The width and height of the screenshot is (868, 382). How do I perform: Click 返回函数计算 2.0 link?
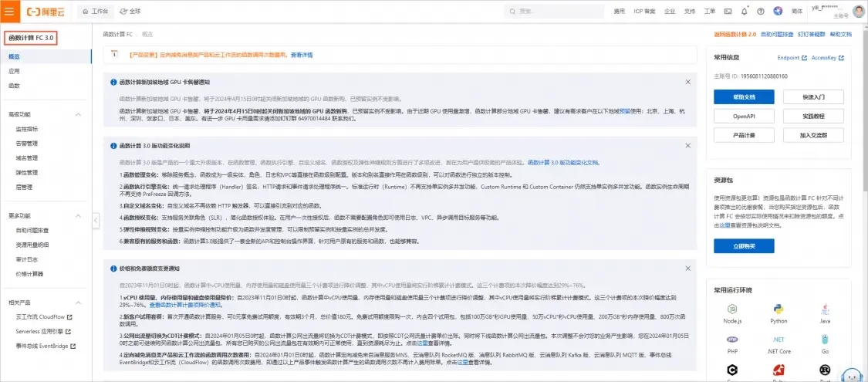pyautogui.click(x=736, y=34)
